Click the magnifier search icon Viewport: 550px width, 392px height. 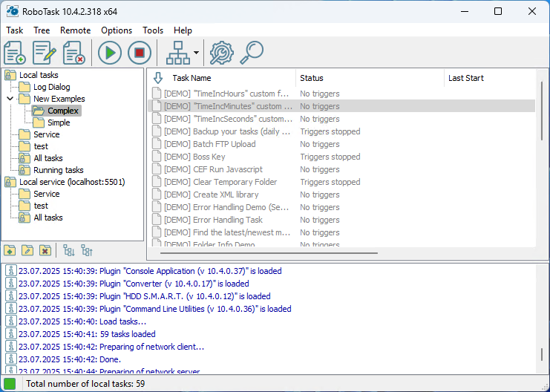[252, 53]
